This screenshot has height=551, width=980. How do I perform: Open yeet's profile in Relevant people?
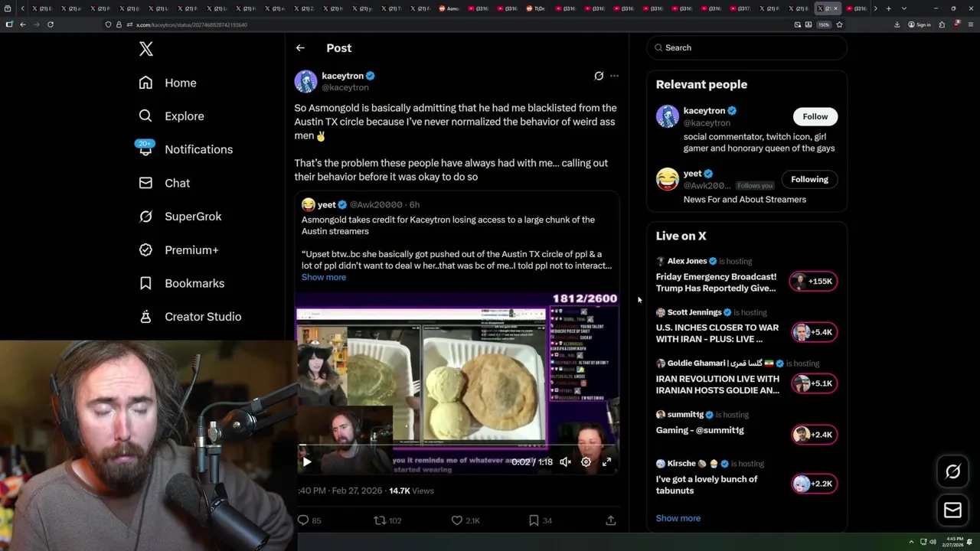(692, 174)
